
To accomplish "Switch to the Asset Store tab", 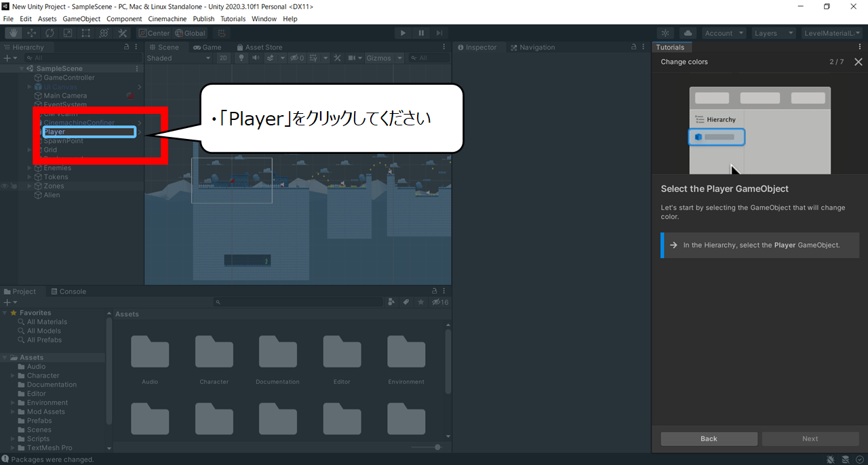I will point(259,47).
